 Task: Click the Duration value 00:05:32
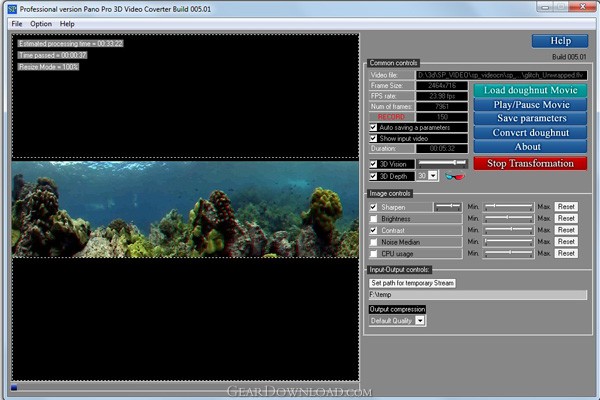[x=442, y=149]
